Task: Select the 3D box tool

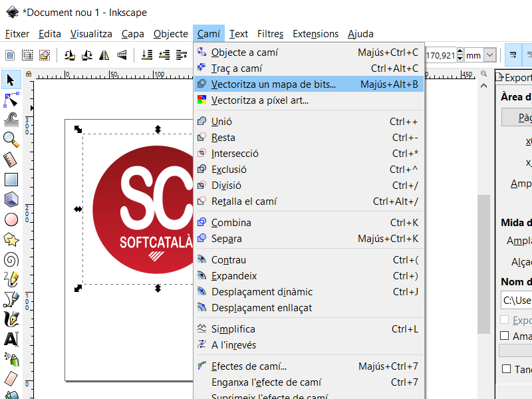Action: (11, 199)
